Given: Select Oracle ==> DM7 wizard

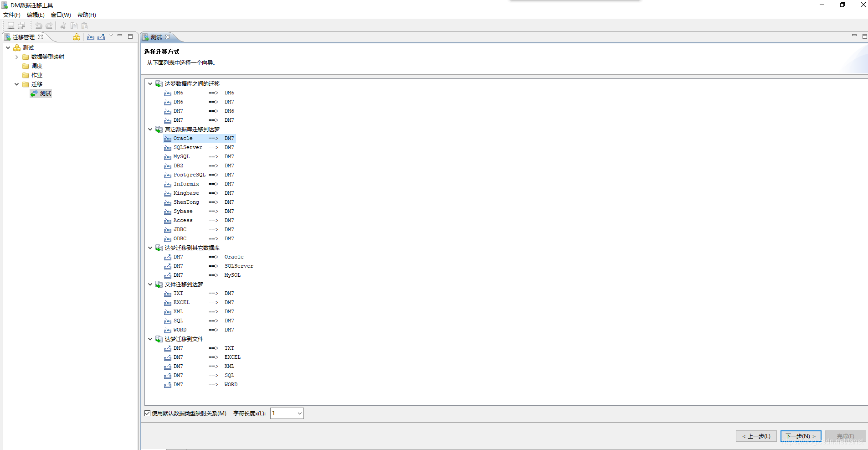Looking at the screenshot, I should pyautogui.click(x=200, y=139).
